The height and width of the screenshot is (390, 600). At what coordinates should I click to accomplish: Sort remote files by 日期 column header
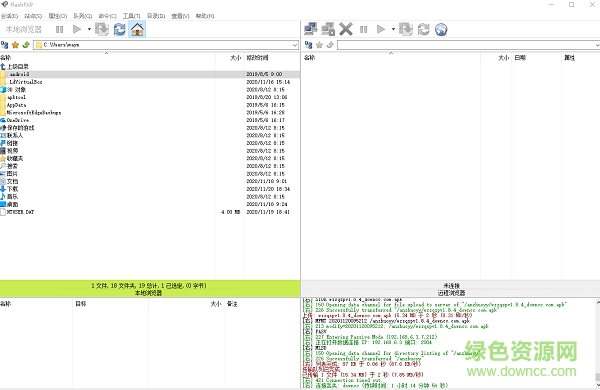(536, 58)
